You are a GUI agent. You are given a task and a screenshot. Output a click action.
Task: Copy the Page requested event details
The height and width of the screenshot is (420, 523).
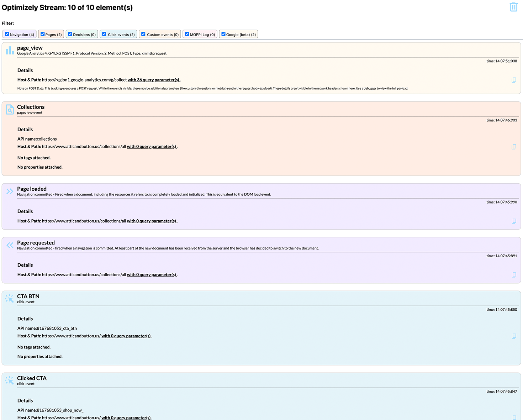(514, 275)
